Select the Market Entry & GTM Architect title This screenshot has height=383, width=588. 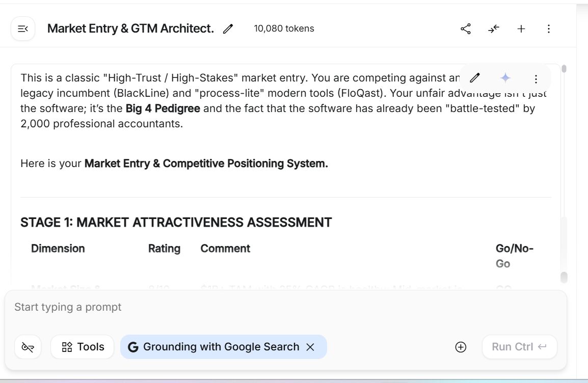[130, 29]
